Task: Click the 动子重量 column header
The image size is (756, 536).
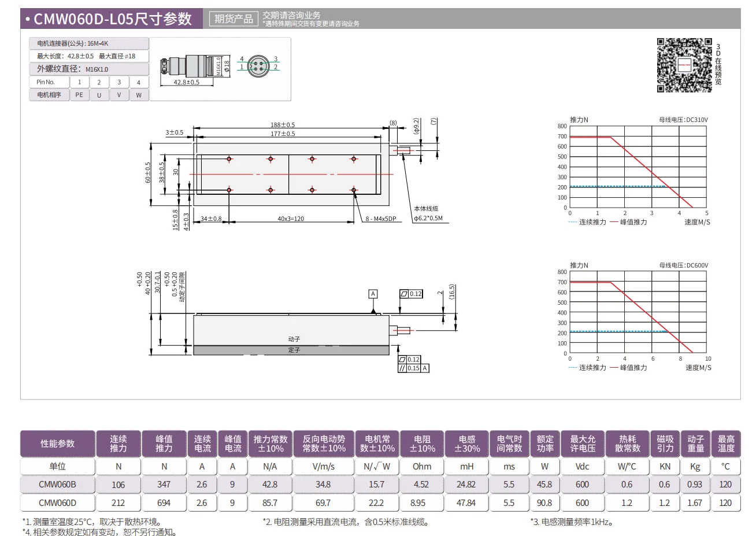Action: 695,443
